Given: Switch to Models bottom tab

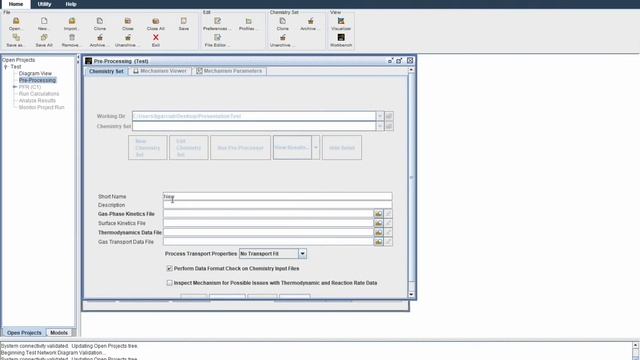Looking at the screenshot, I should [x=59, y=333].
